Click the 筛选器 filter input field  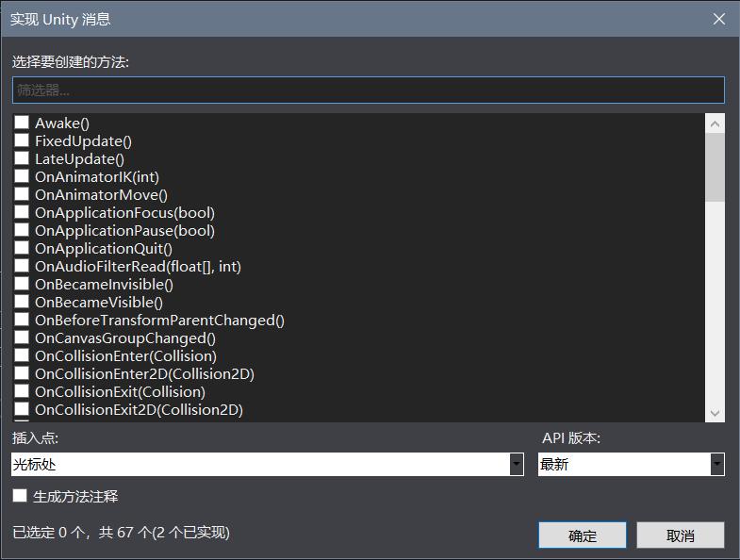pyautogui.click(x=368, y=90)
